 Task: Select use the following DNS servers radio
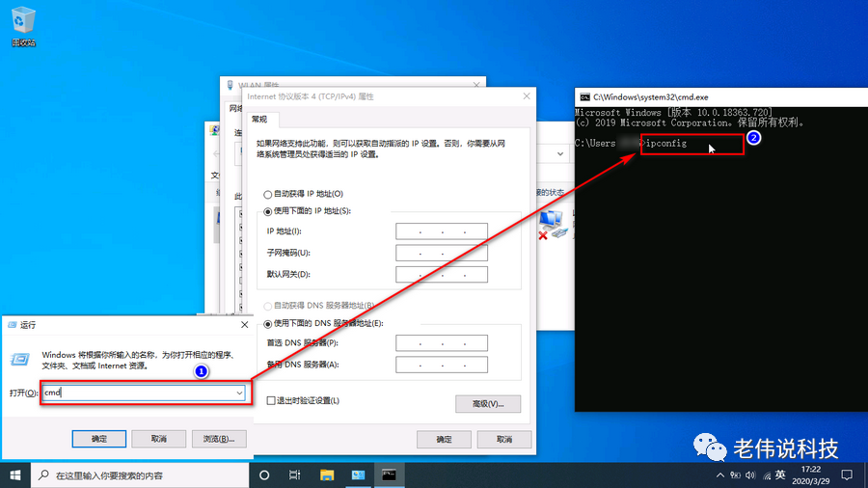tap(267, 324)
